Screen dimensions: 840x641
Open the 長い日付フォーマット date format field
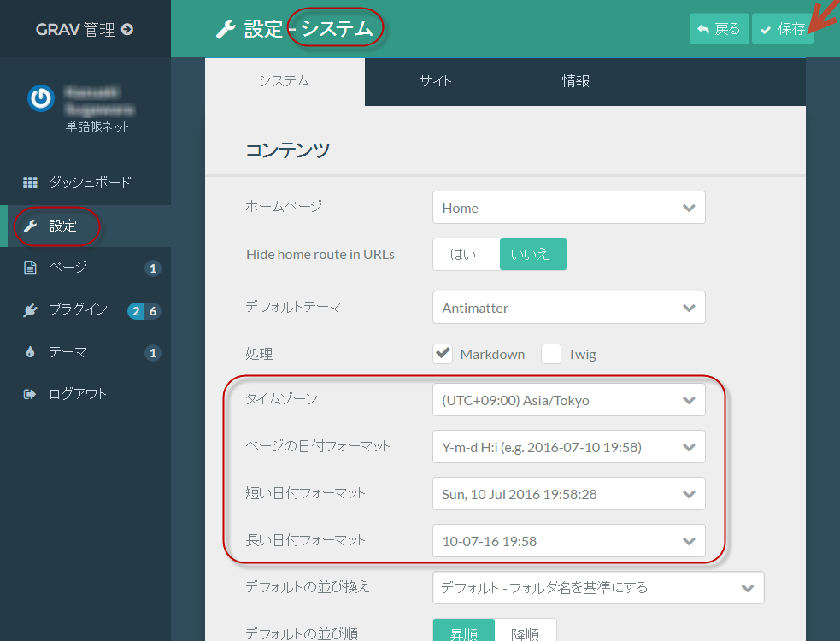coord(568,541)
